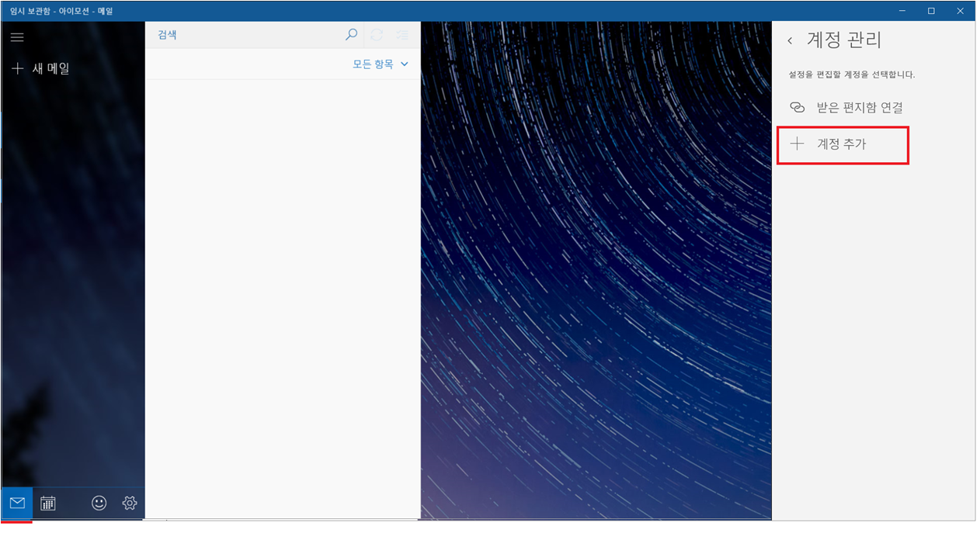
Task: Click the link icon beside 받은 편지함 연결
Action: [x=797, y=108]
